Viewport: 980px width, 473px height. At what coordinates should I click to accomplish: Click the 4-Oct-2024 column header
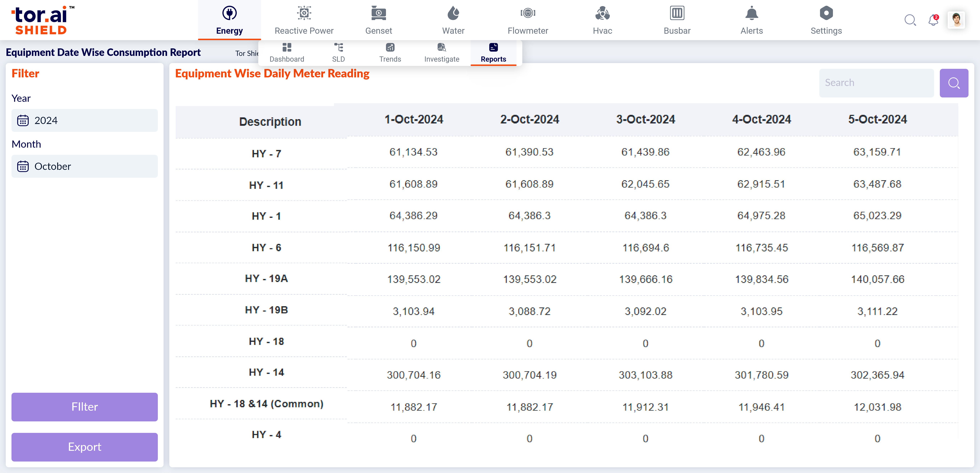[x=762, y=119]
